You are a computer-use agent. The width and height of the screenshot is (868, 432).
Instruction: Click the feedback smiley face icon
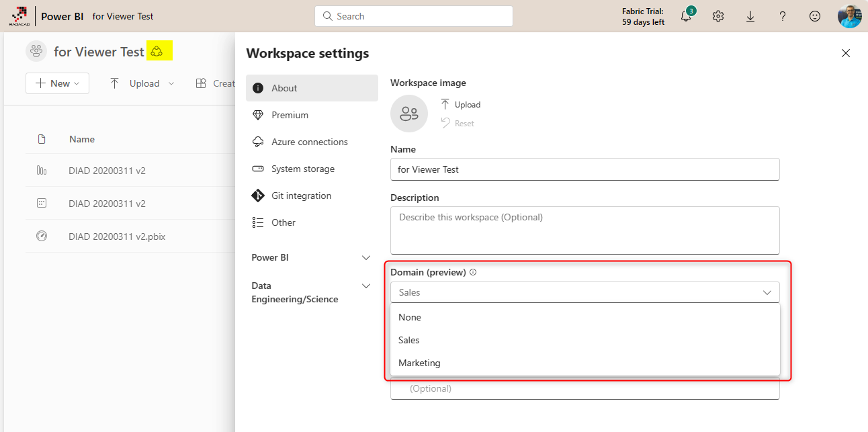[815, 17]
